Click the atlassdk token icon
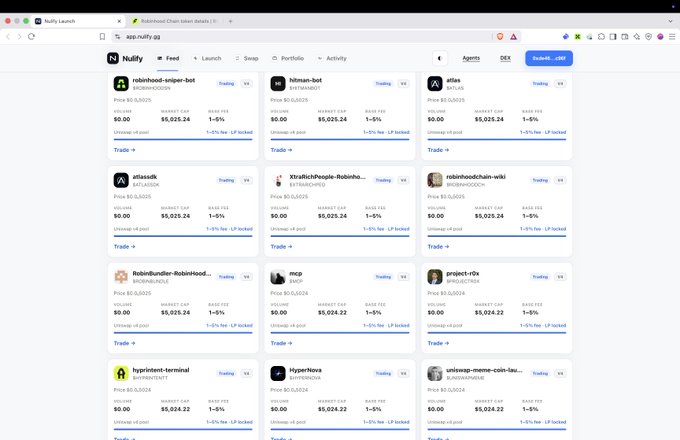Image resolution: width=680 pixels, height=440 pixels. pos(121,180)
